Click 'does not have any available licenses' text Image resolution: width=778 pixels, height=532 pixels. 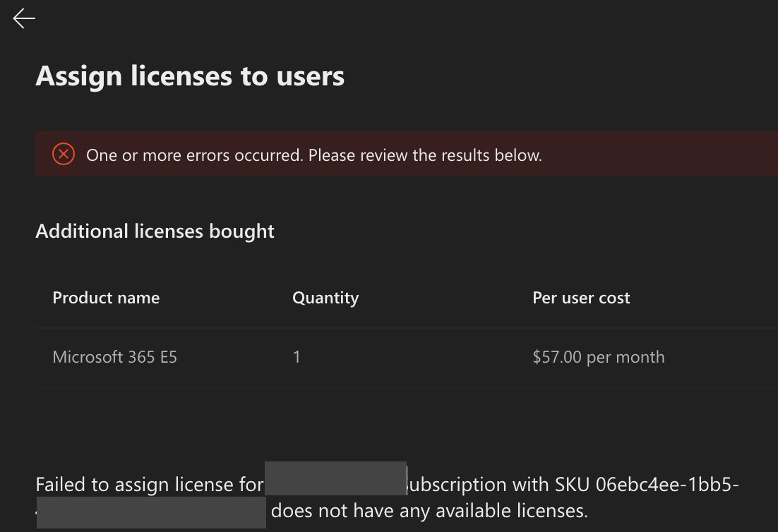429,510
